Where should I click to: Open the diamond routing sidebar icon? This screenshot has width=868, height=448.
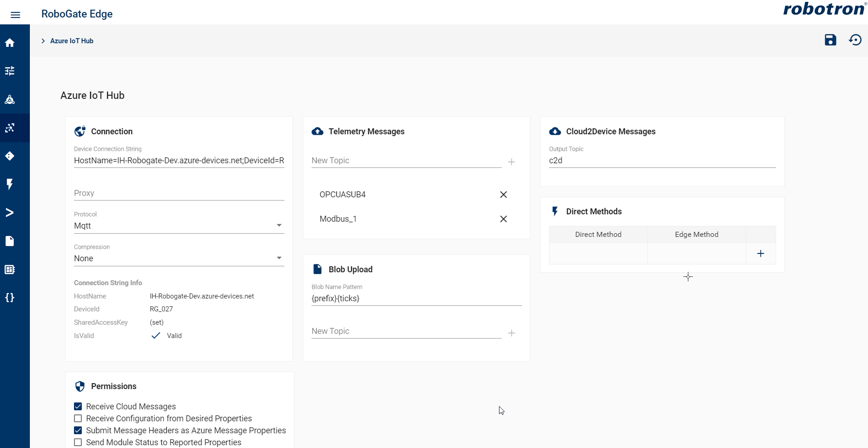[10, 156]
